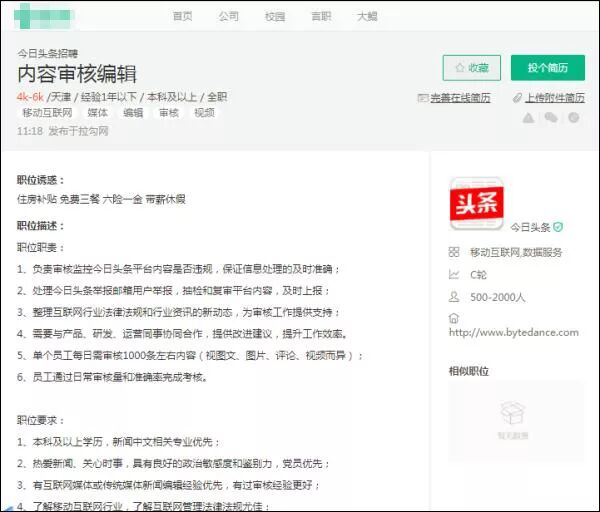
Task: Open the 上传附件简历 link
Action: 549,98
